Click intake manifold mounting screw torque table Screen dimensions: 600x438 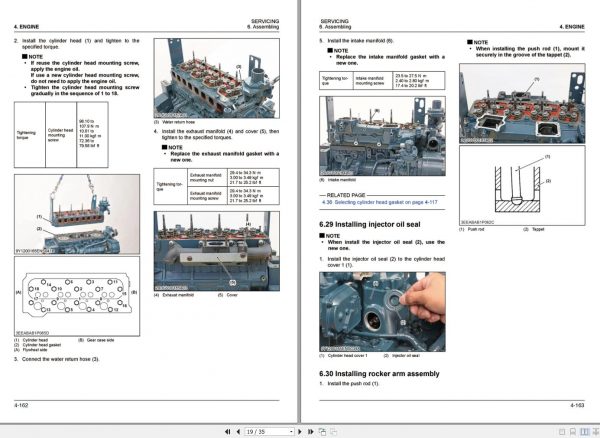[x=382, y=80]
